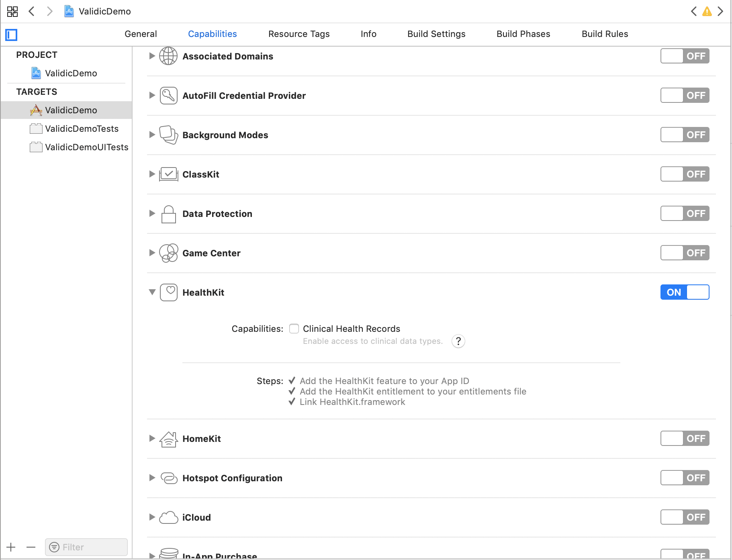Click the ValidicDemo title in the jump bar
The width and height of the screenshot is (732, 560).
click(105, 11)
